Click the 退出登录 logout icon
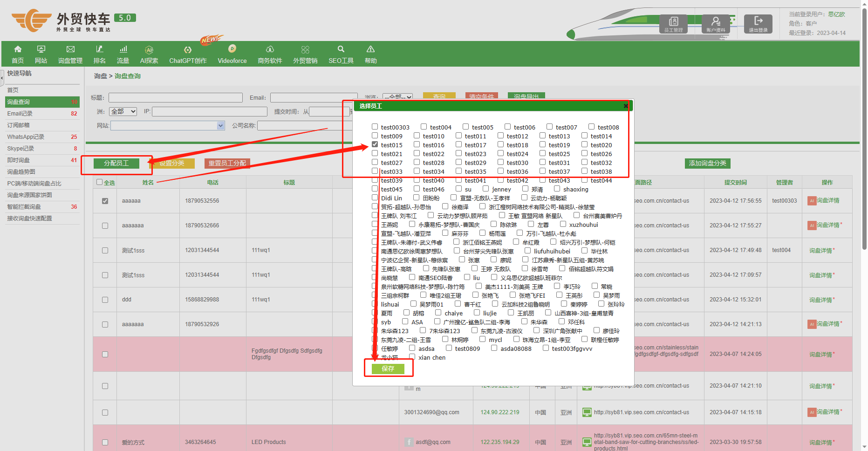This screenshot has height=451, width=868. click(758, 24)
